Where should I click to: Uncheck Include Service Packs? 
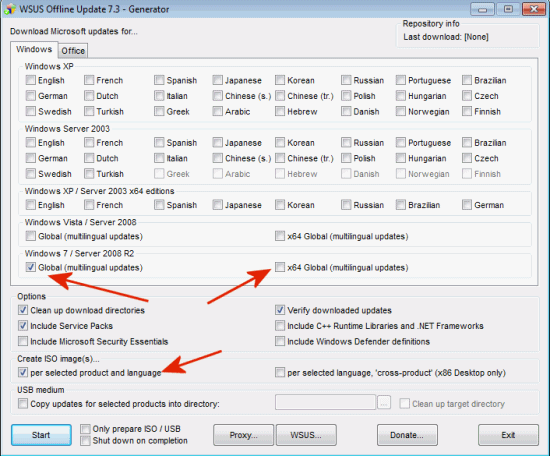tap(23, 326)
